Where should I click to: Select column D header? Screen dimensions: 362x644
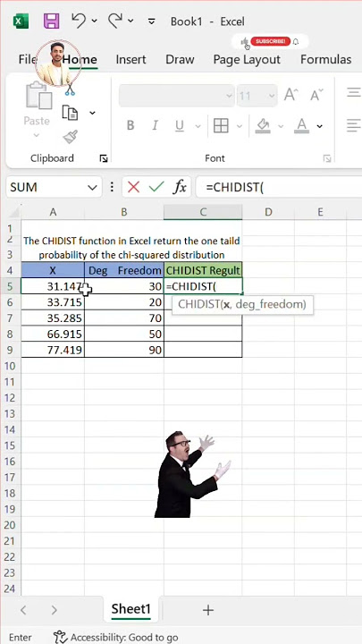[268, 212]
